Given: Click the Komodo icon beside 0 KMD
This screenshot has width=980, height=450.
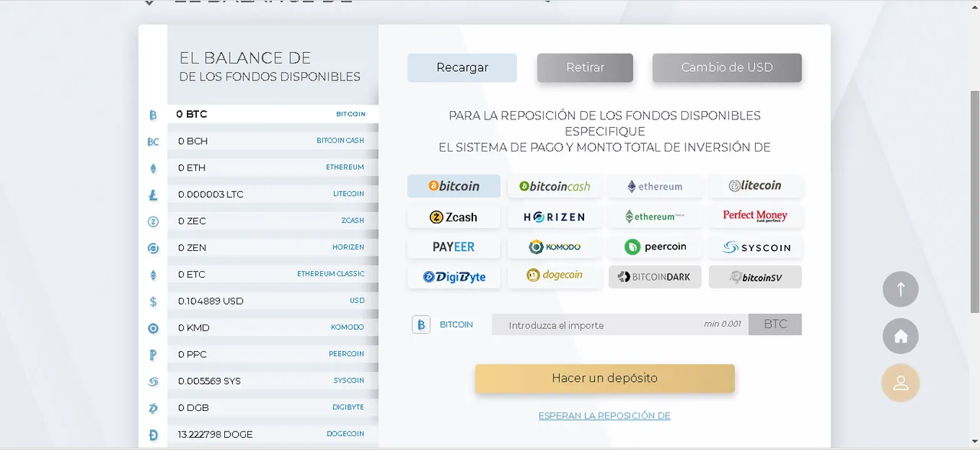Looking at the screenshot, I should pyautogui.click(x=153, y=328).
